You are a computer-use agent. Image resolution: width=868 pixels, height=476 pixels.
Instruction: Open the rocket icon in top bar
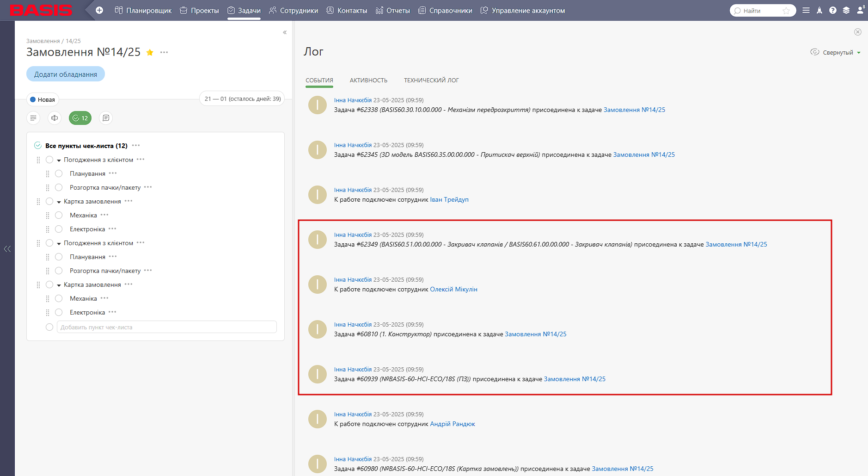(x=819, y=10)
